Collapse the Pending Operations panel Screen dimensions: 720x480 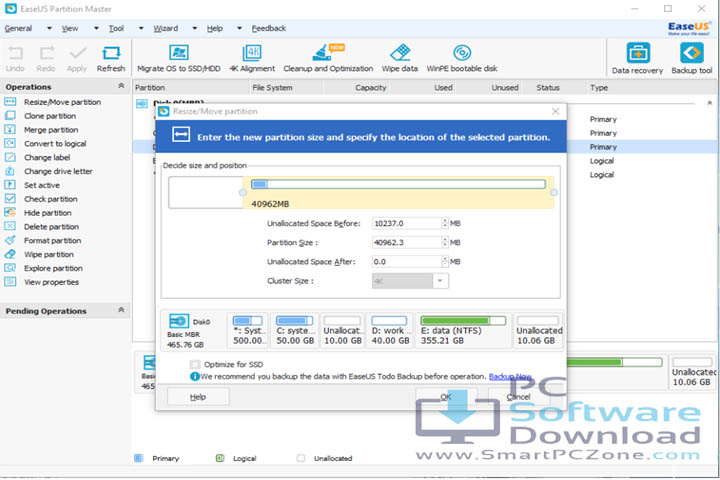(121, 310)
